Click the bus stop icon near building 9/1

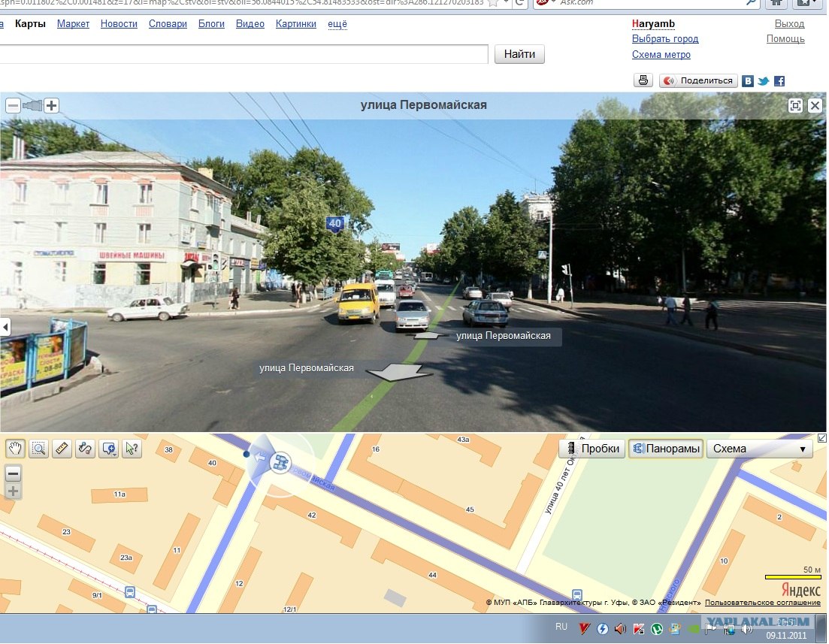129,592
